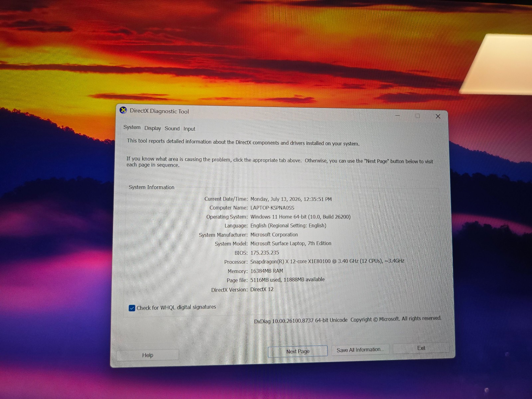Viewport: 532px width, 399px height.
Task: Click 'Microsoft Surface Laptop, 7th Edition' model
Action: click(x=291, y=243)
